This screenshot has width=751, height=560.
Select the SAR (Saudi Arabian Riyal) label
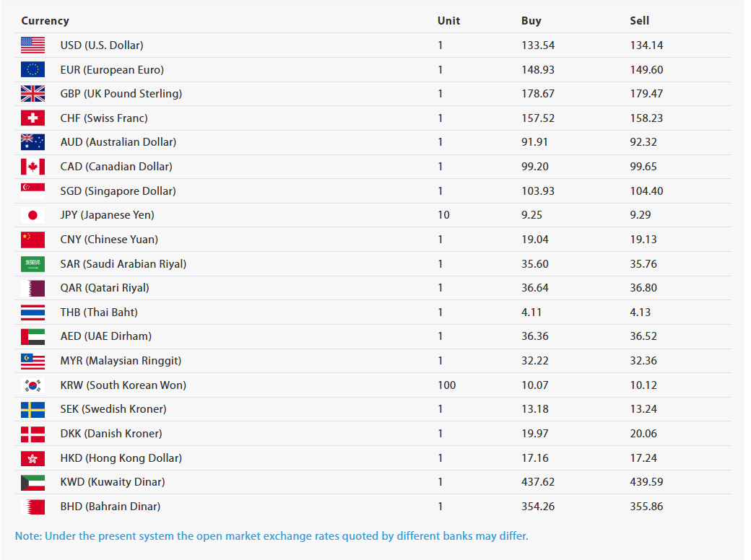click(123, 263)
